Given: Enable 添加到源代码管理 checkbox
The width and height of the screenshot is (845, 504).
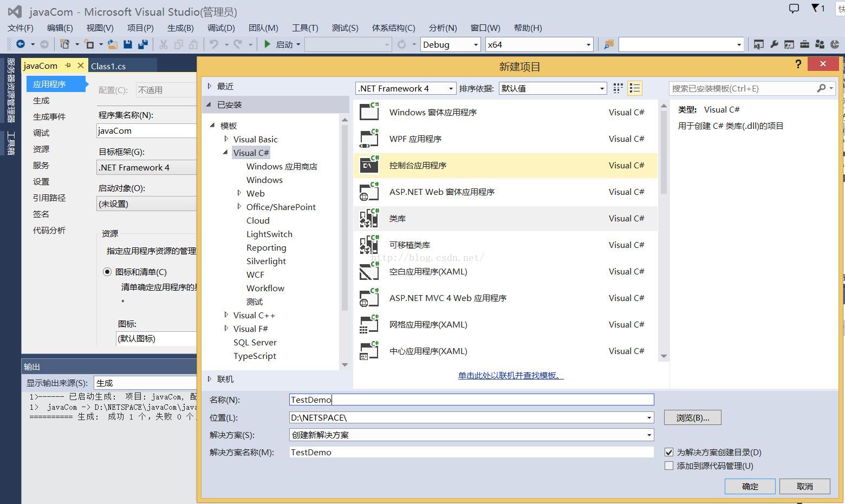Looking at the screenshot, I should pos(669,466).
